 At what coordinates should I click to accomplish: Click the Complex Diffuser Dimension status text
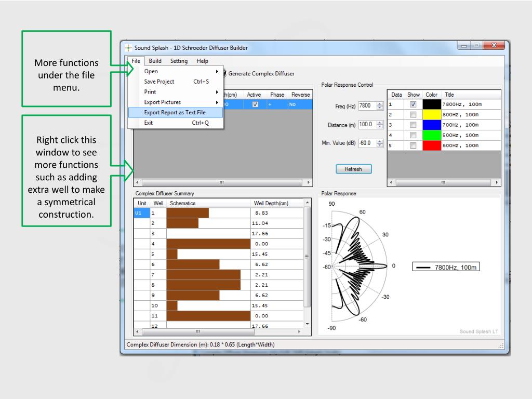[201, 345]
